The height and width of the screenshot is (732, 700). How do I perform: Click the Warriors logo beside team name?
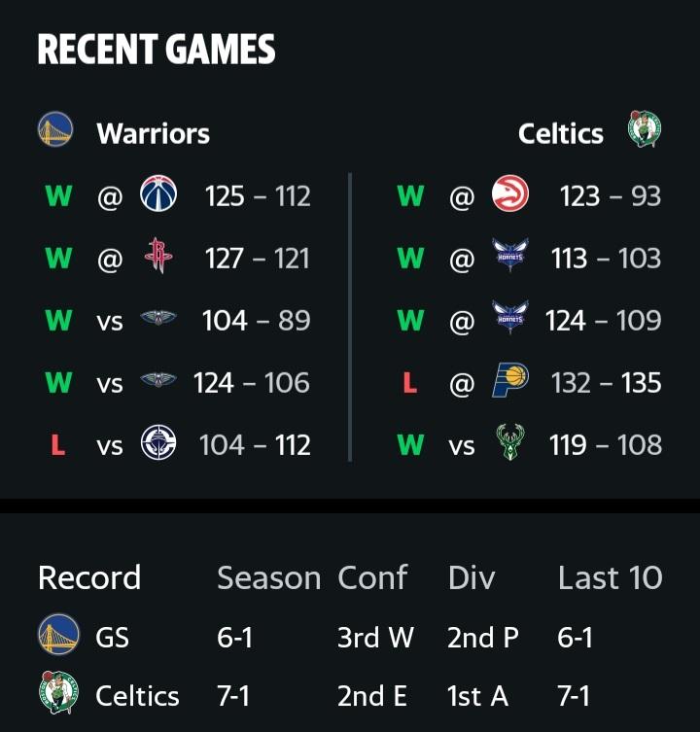click(55, 129)
